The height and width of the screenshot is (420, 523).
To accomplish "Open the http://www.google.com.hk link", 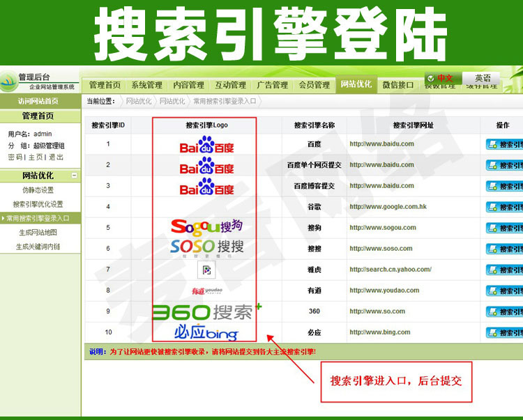I will [388, 206].
